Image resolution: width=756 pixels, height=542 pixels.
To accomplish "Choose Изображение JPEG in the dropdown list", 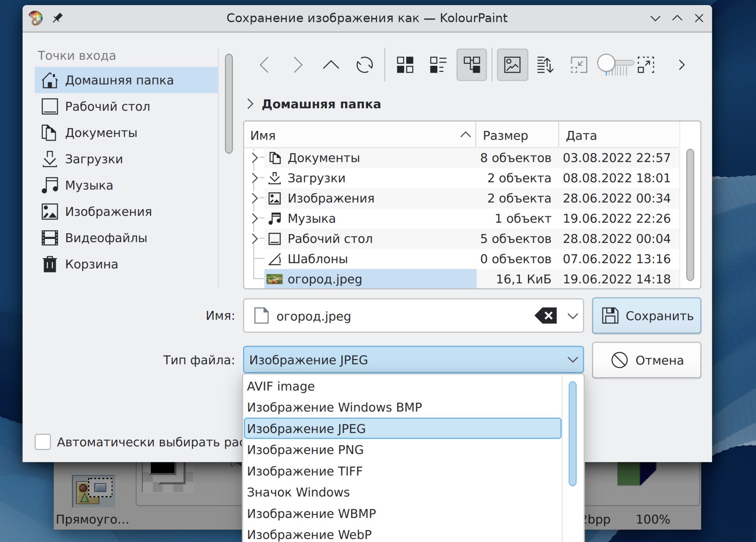I will [403, 428].
